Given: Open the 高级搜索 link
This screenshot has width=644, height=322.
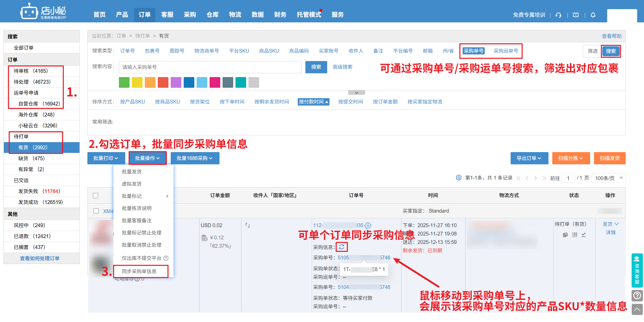Looking at the screenshot, I should [x=342, y=67].
